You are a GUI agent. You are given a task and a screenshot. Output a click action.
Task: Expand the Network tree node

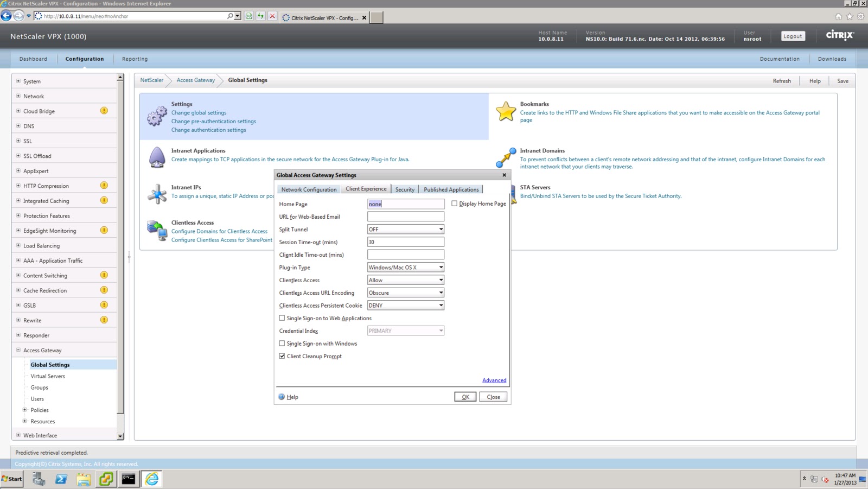[18, 96]
